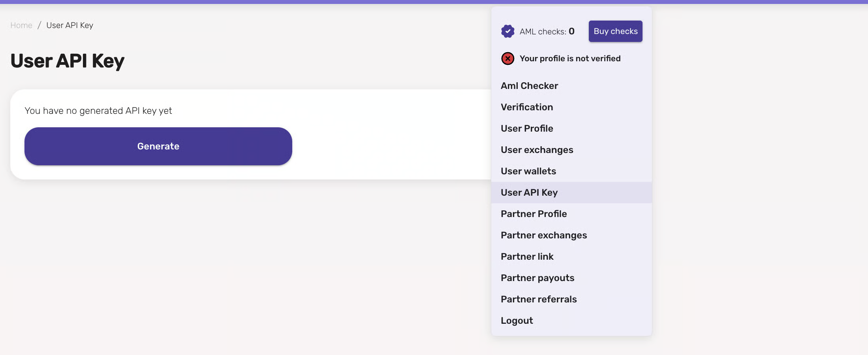868x355 pixels.
Task: Open Aml Checker from the menu
Action: (x=529, y=86)
